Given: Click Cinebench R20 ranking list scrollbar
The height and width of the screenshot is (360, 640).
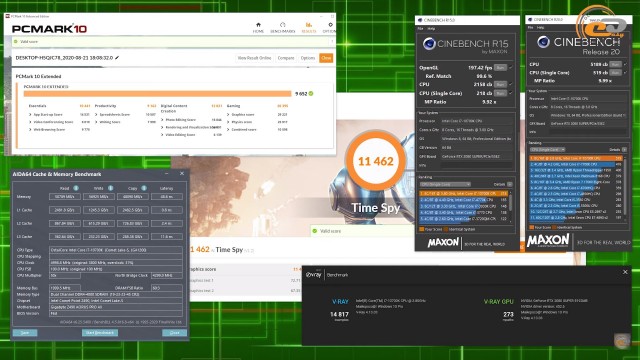Looking at the screenshot, I should (625, 188).
